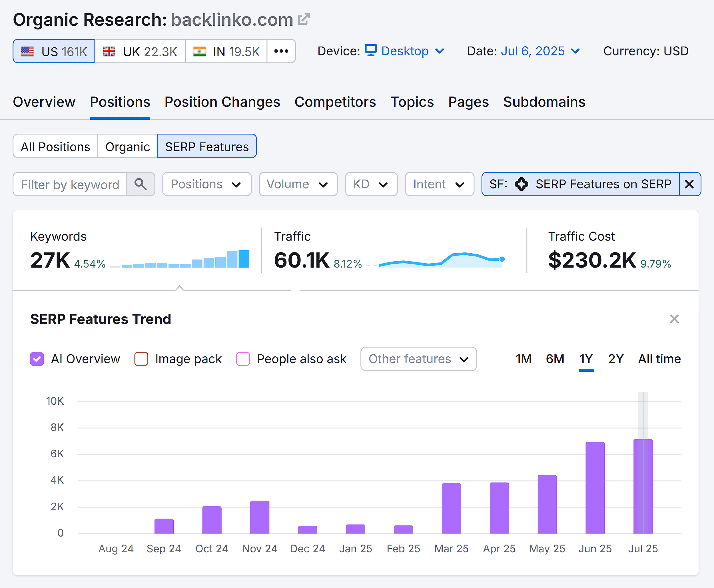Remove the SERP Features on SERP filter
The height and width of the screenshot is (588, 714).
click(x=689, y=184)
